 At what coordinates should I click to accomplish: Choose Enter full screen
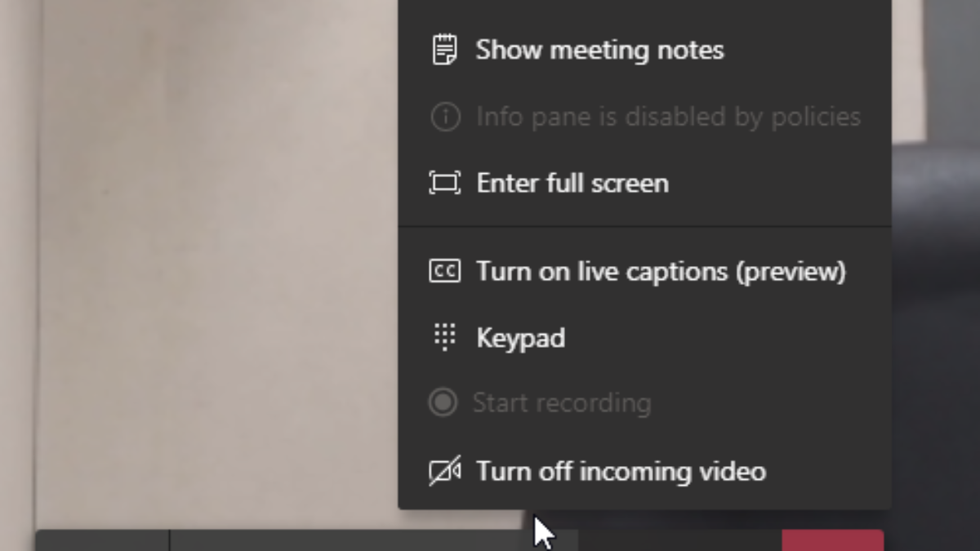pos(572,183)
